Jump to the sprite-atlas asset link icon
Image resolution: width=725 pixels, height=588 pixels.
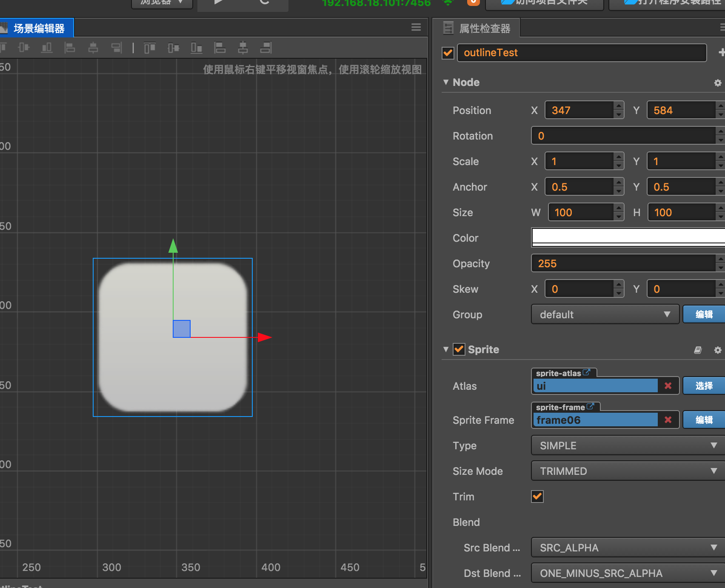[586, 372]
